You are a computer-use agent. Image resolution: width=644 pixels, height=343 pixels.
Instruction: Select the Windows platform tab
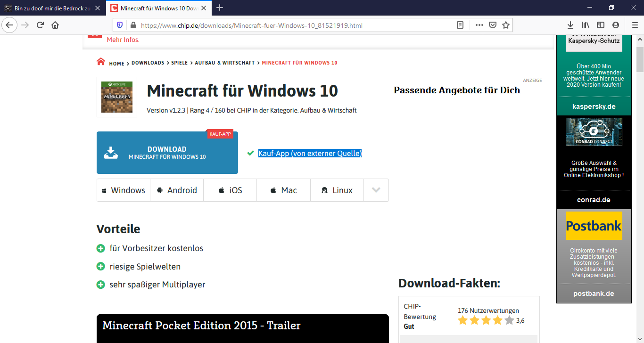pos(124,190)
